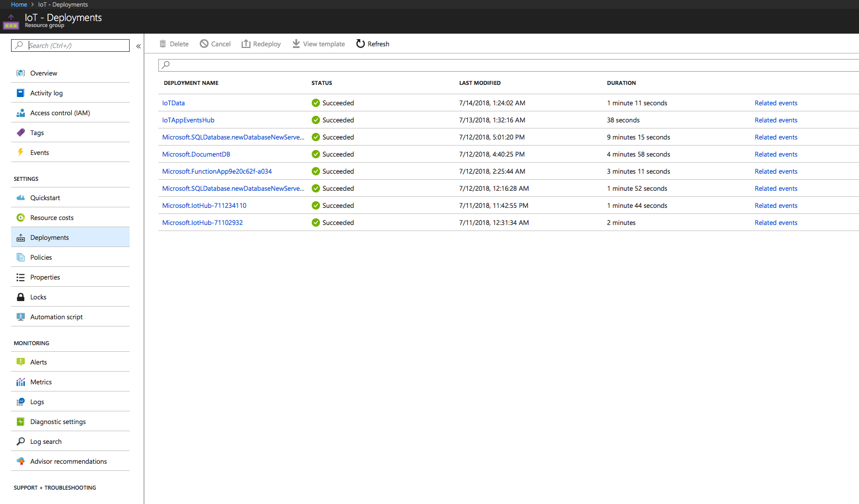Click the Redeploy upload icon
The height and width of the screenshot is (504, 859).
246,44
